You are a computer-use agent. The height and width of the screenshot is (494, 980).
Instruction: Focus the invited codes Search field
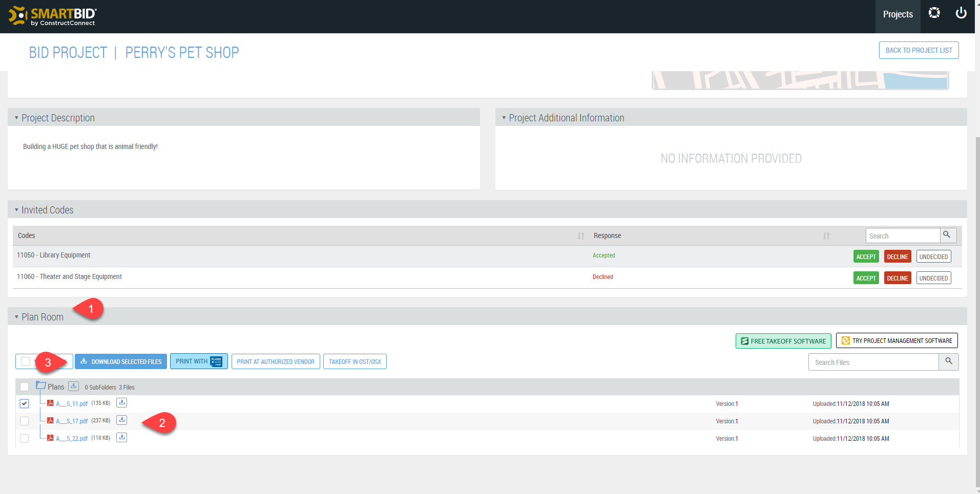tap(903, 235)
